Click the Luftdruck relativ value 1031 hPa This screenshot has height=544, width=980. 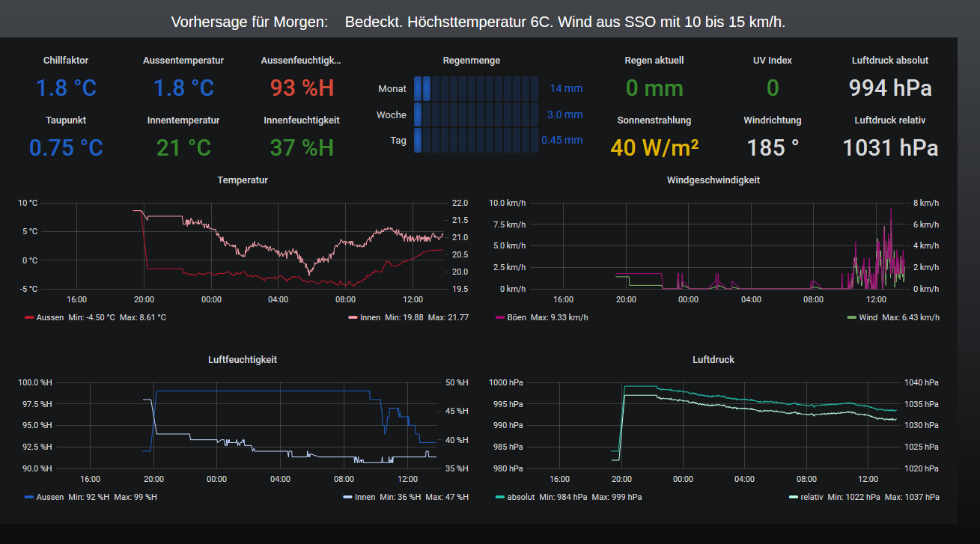coord(890,147)
